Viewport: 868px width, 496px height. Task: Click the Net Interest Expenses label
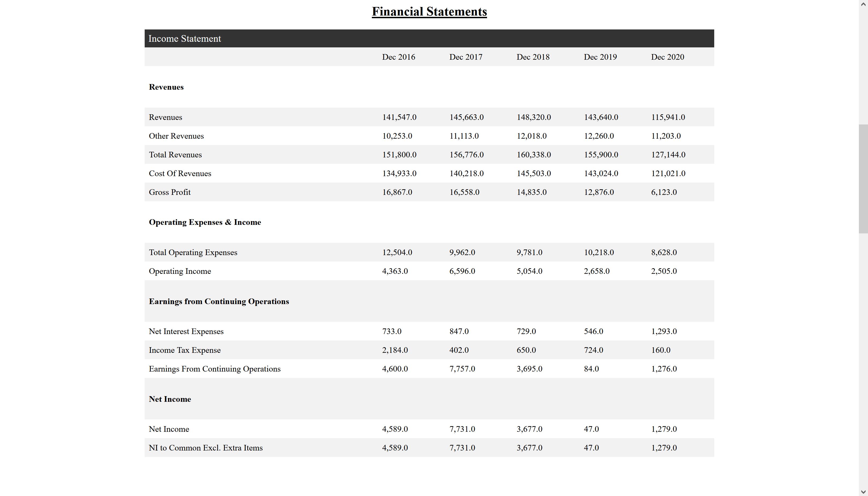point(186,331)
